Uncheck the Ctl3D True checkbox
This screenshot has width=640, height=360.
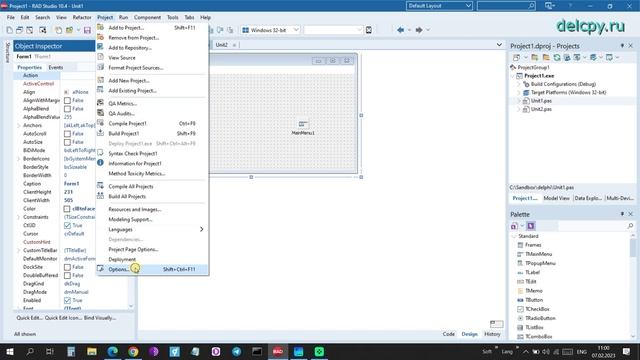(x=67, y=225)
